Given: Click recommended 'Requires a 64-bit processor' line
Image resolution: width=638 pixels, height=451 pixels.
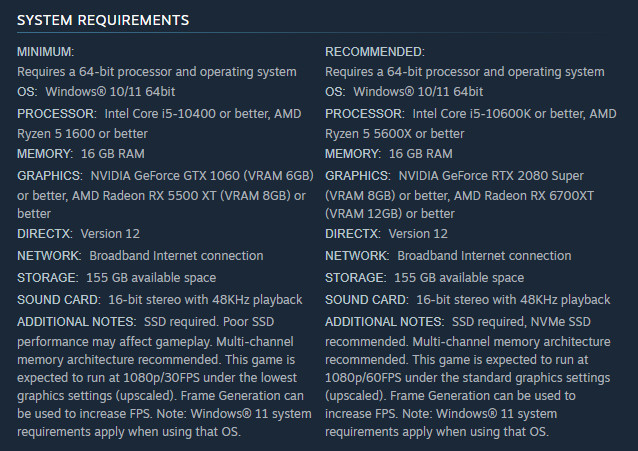Looking at the screenshot, I should [465, 72].
